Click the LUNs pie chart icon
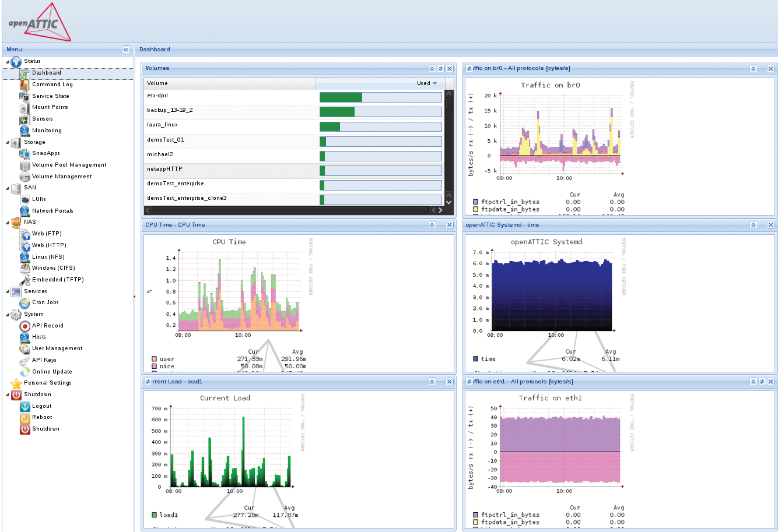 [24, 199]
